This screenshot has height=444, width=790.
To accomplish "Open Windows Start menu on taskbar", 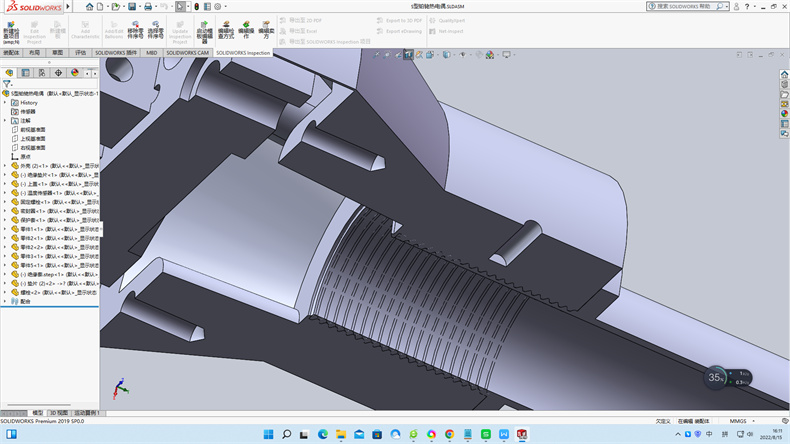I will pyautogui.click(x=268, y=434).
